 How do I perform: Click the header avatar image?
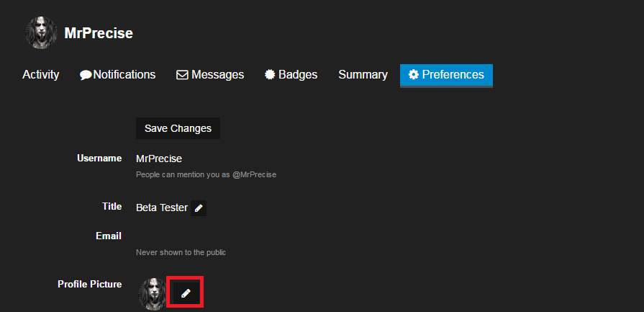pos(41,32)
